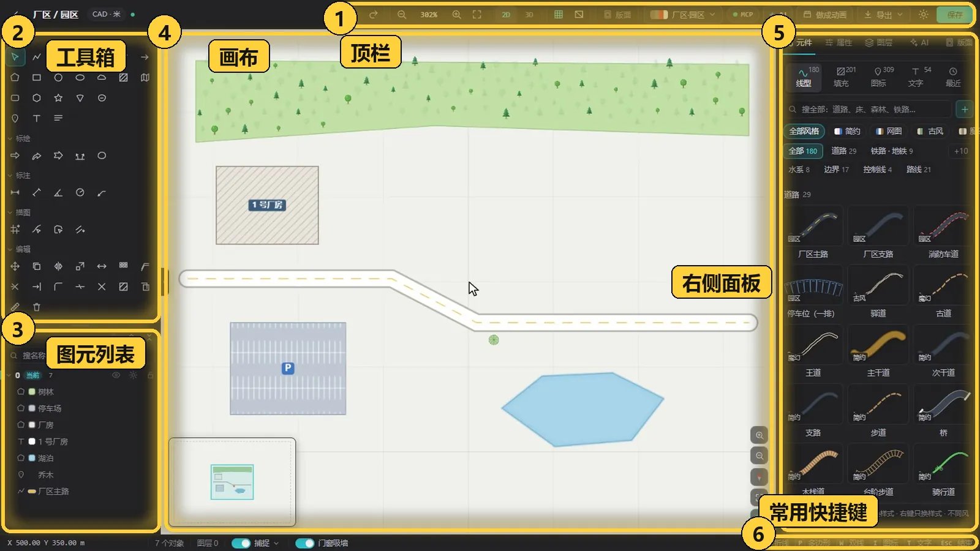Filter line types by 道路 29

844,151
